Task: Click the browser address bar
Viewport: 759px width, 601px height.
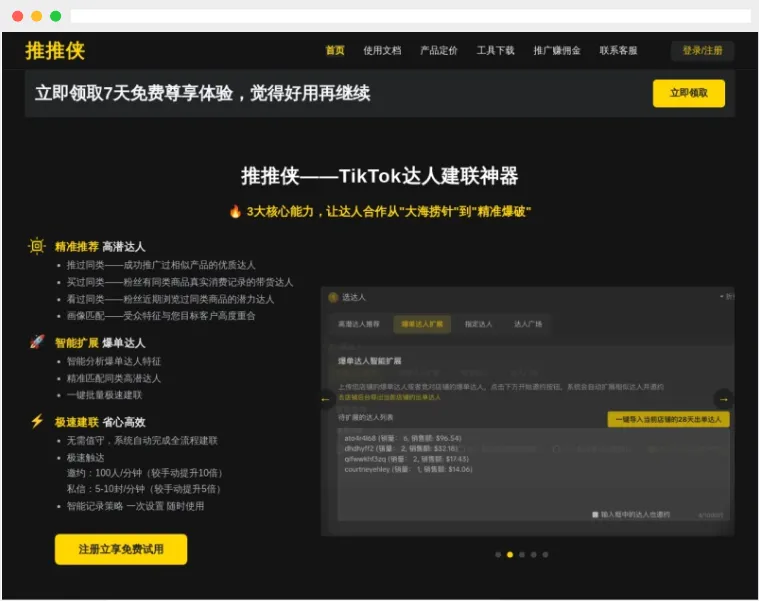Action: click(x=410, y=16)
